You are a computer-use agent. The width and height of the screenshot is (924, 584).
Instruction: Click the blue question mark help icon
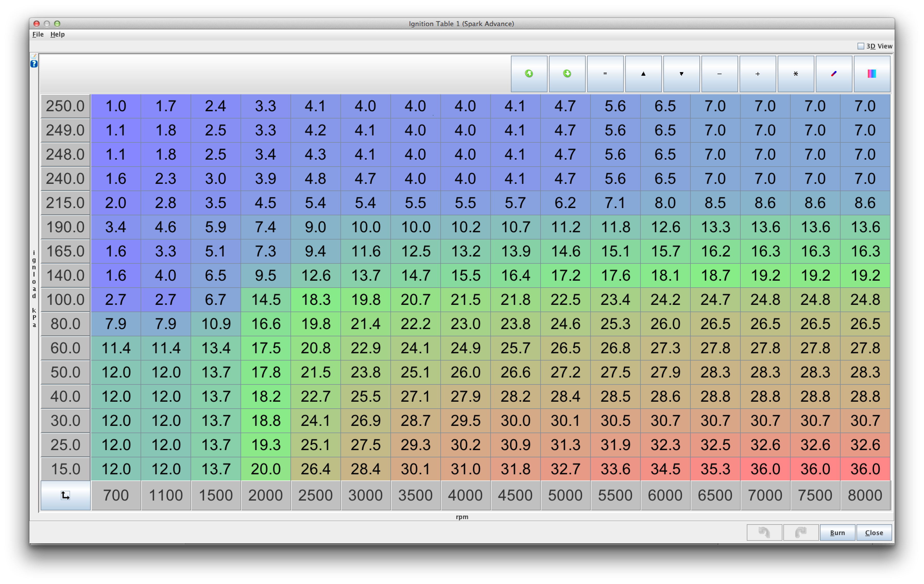[x=34, y=64]
